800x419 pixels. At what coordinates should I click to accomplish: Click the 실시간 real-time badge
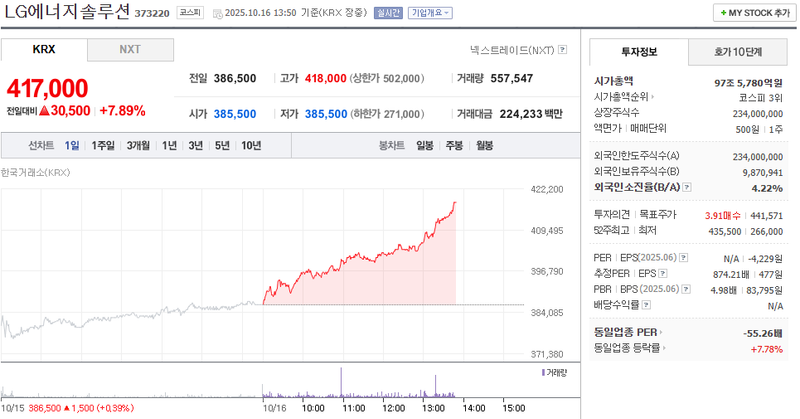click(389, 13)
